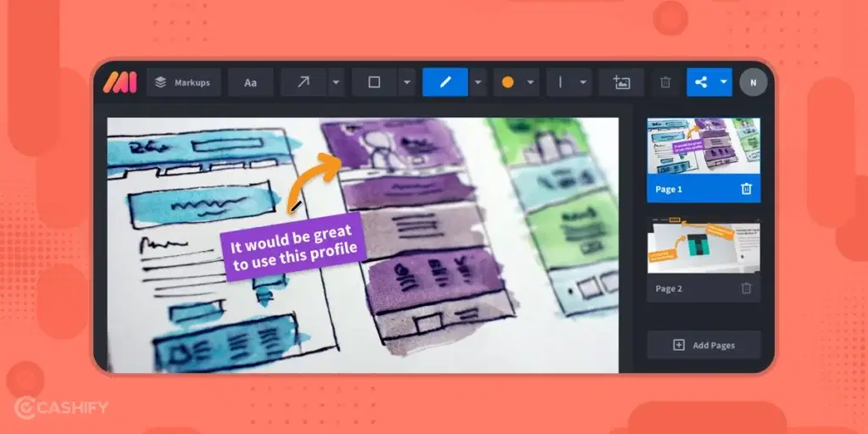This screenshot has width=868, height=434.
Task: Click the Markup Hero logo
Action: (x=120, y=82)
